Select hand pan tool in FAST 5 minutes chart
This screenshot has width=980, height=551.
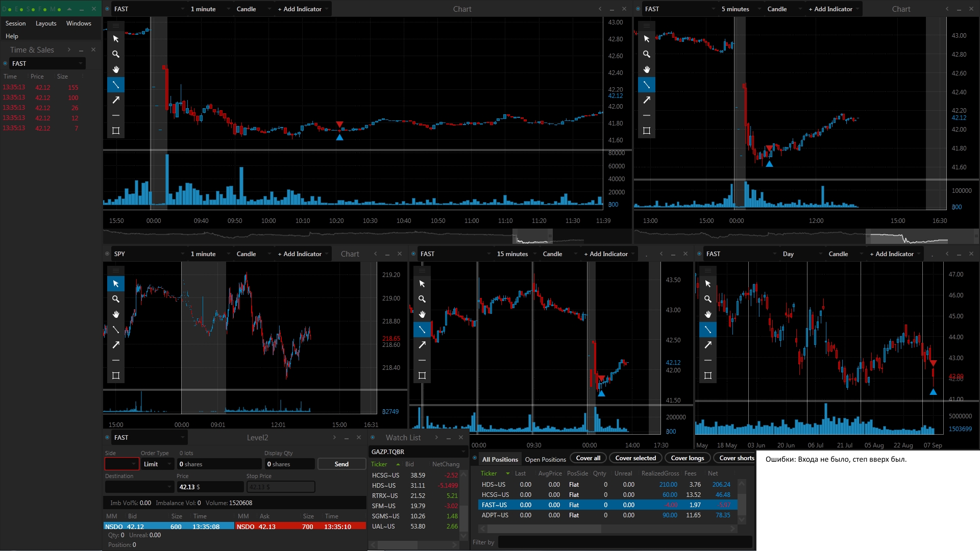click(x=647, y=69)
